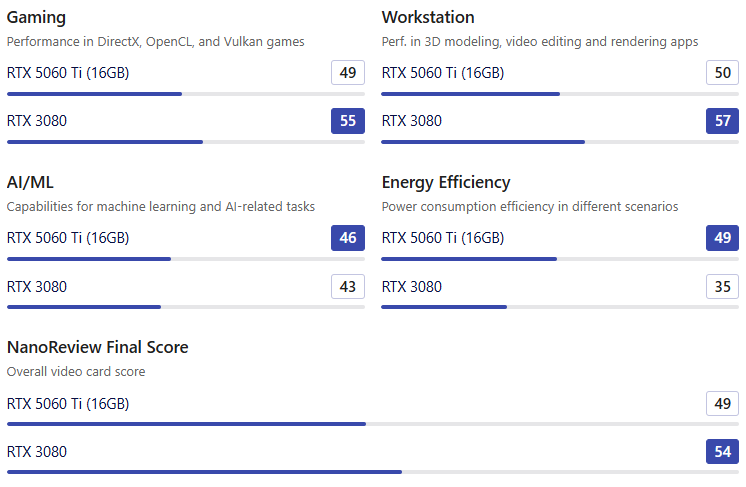Click Energy Efficiency RTX 5060 Ti progress bar
Screen dimensions: 746x487
click(560, 259)
